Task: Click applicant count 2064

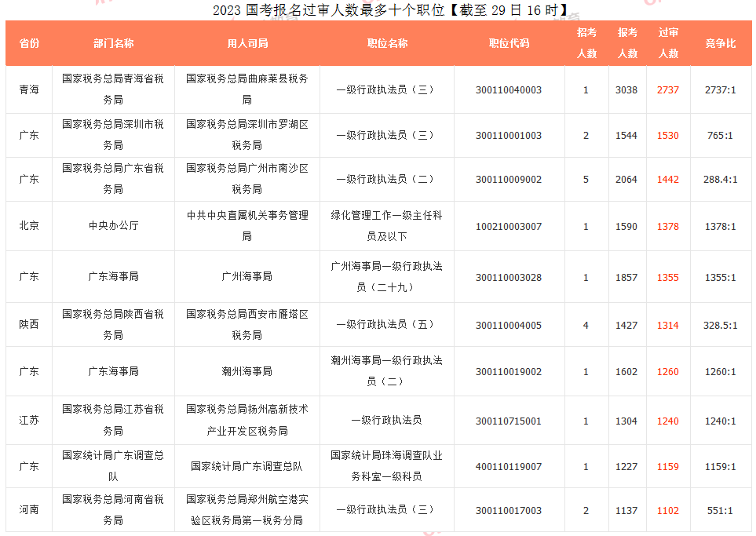Action: click(x=626, y=179)
